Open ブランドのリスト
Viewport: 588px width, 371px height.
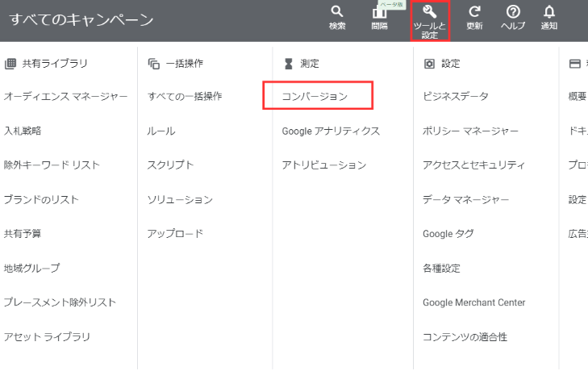(41, 199)
